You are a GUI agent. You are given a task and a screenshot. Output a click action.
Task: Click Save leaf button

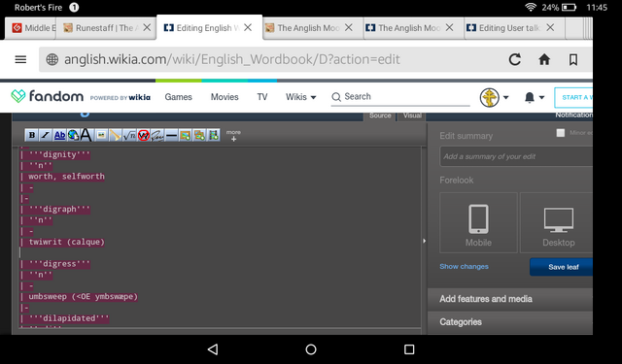562,267
